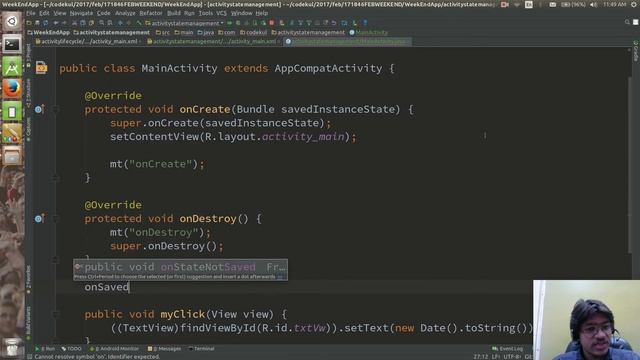Click the 27:12 caret position indicator

[480, 357]
